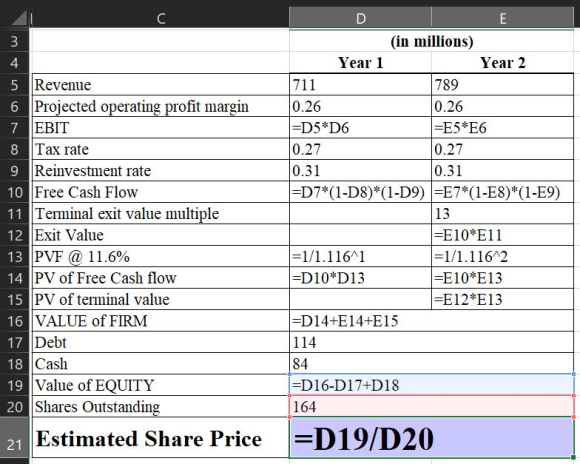The width and height of the screenshot is (580, 464).
Task: Select the VALUE of FIRM formula cell
Action: pos(432,321)
